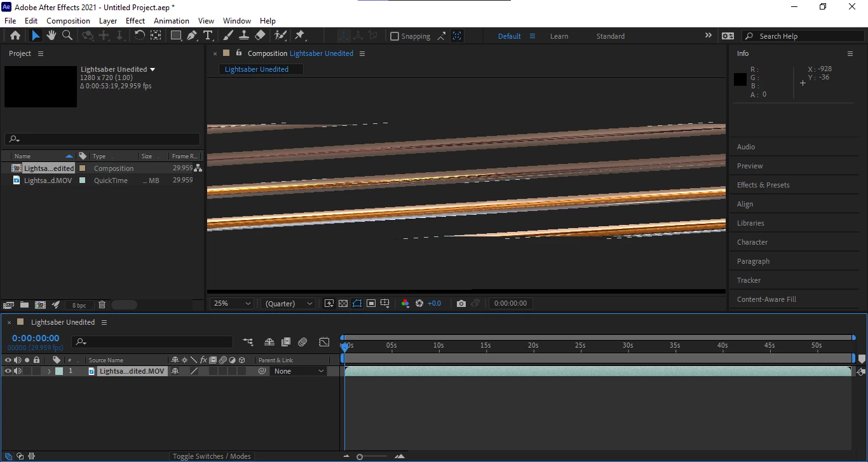The image size is (868, 462).
Task: Mute audio of layer 1
Action: [18, 371]
